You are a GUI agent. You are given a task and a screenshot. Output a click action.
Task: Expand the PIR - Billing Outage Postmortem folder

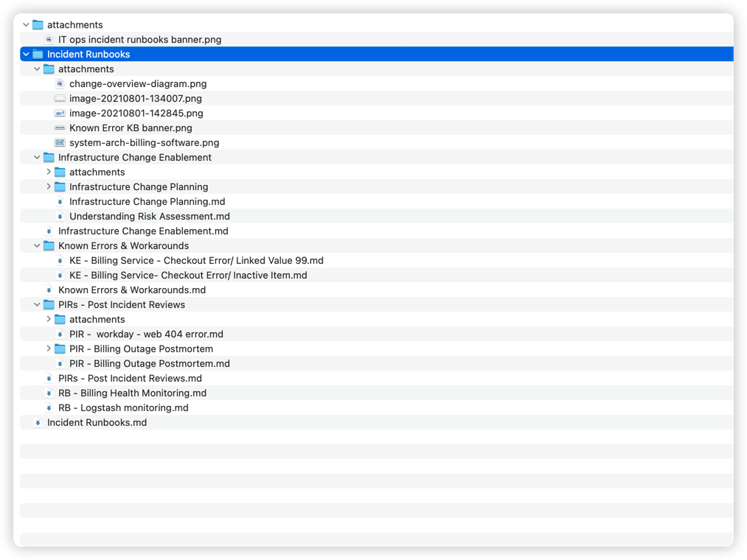tap(47, 349)
